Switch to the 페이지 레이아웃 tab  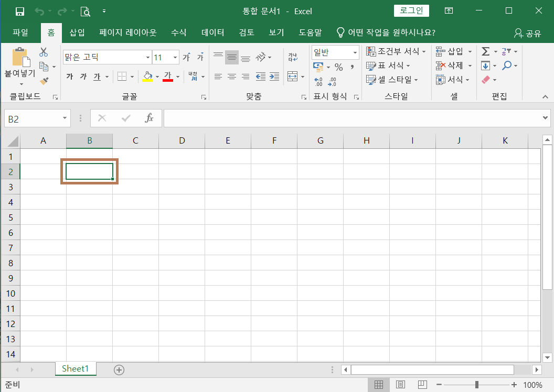tap(128, 32)
